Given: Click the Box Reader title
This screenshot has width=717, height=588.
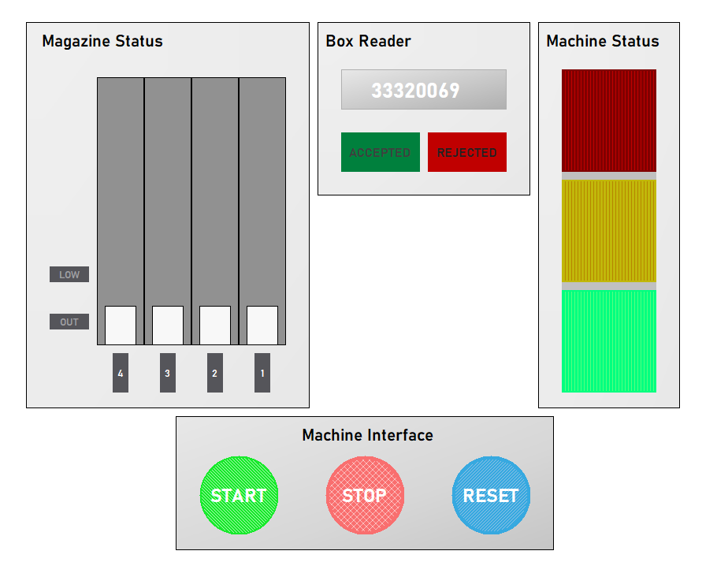Looking at the screenshot, I should pyautogui.click(x=367, y=41).
